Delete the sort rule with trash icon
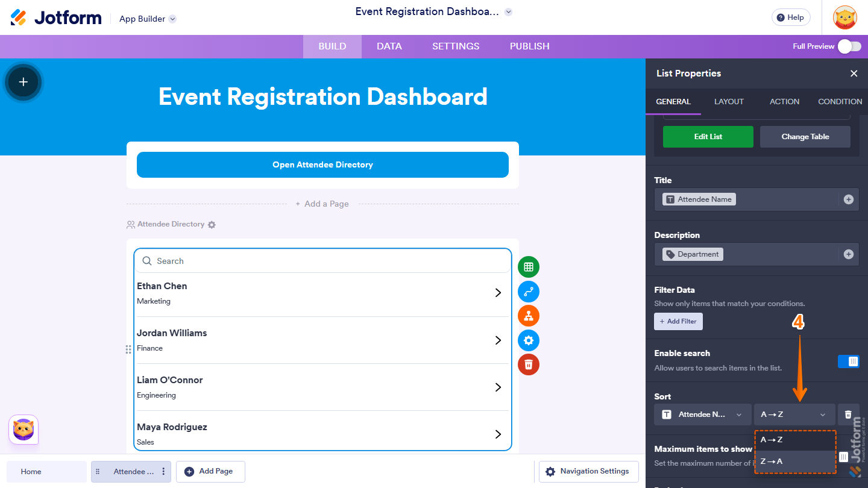The width and height of the screenshot is (868, 488). pyautogui.click(x=848, y=414)
